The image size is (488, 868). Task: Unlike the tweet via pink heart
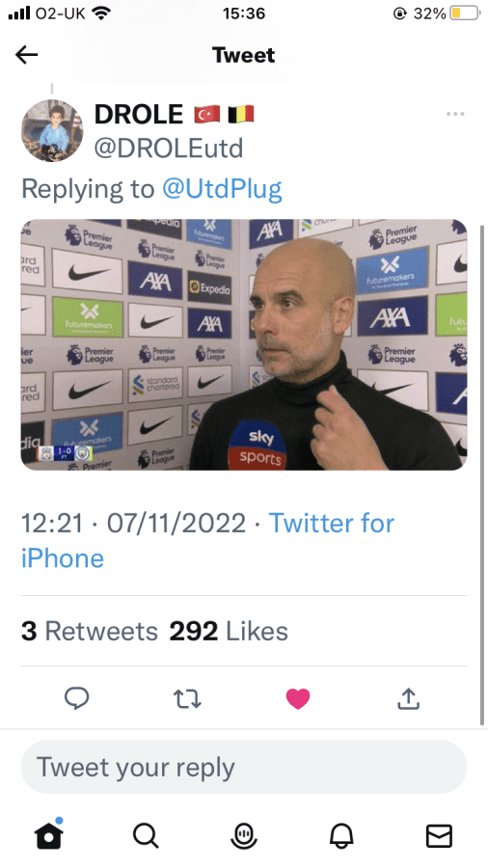point(298,698)
